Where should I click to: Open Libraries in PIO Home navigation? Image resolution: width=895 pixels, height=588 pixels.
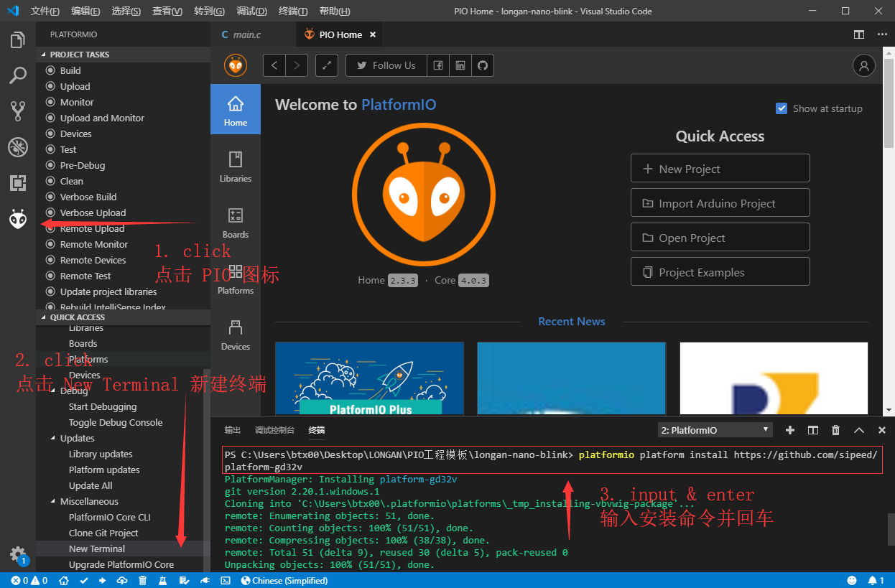tap(236, 167)
